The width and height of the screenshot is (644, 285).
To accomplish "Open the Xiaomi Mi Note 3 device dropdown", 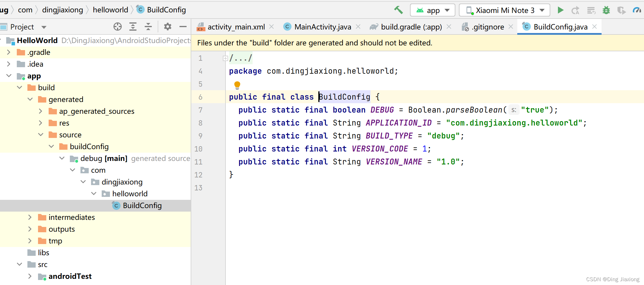I will (505, 10).
